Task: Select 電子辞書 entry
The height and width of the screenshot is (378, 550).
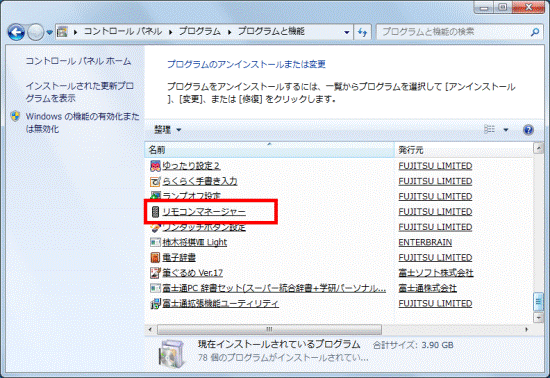Action: (x=179, y=258)
